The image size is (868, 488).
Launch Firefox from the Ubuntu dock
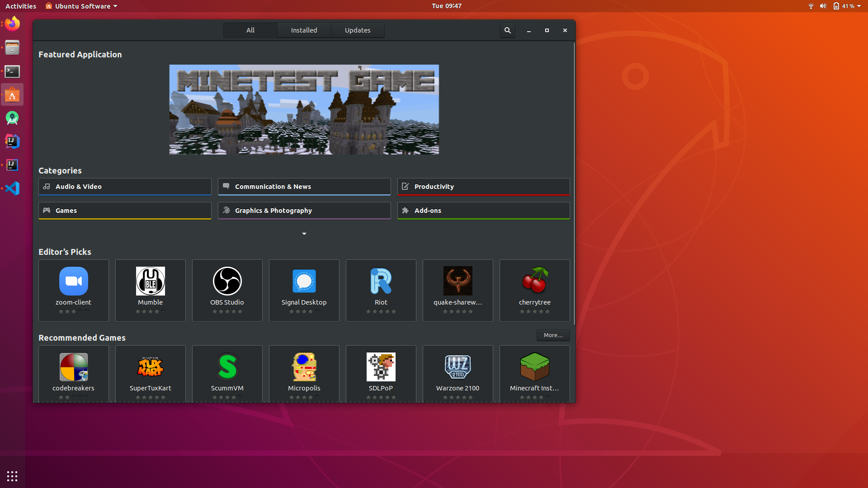pos(12,24)
